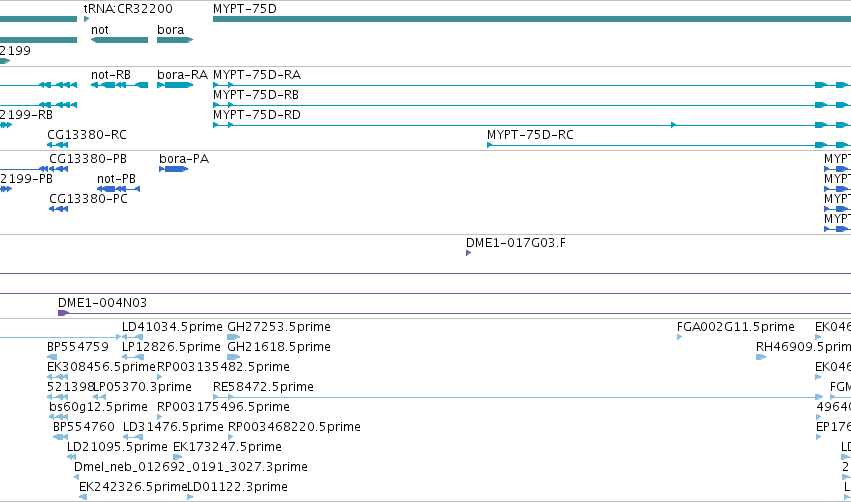Click the 'not' gene arrow bar

point(119,40)
